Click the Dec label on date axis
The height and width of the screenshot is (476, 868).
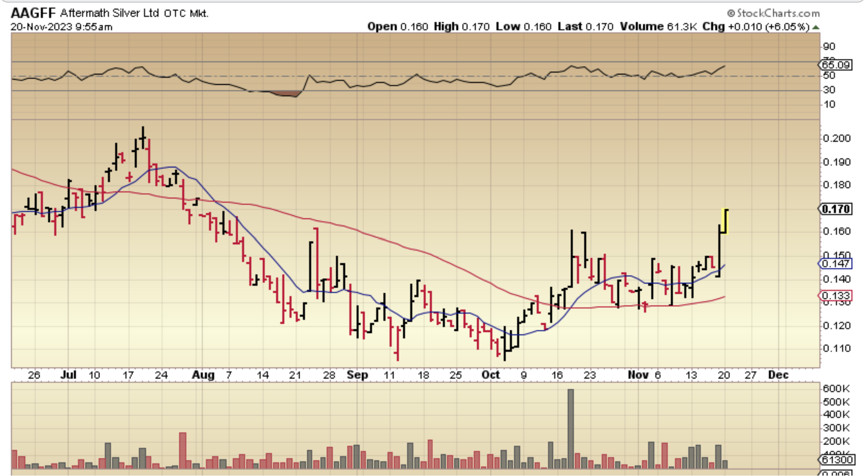[778, 375]
